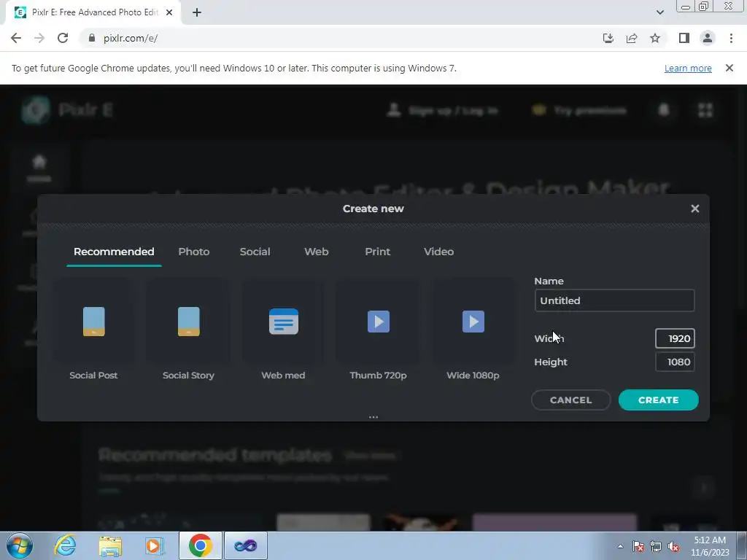Click the CANCEL button
Image resolution: width=747 pixels, height=560 pixels.
pyautogui.click(x=570, y=400)
